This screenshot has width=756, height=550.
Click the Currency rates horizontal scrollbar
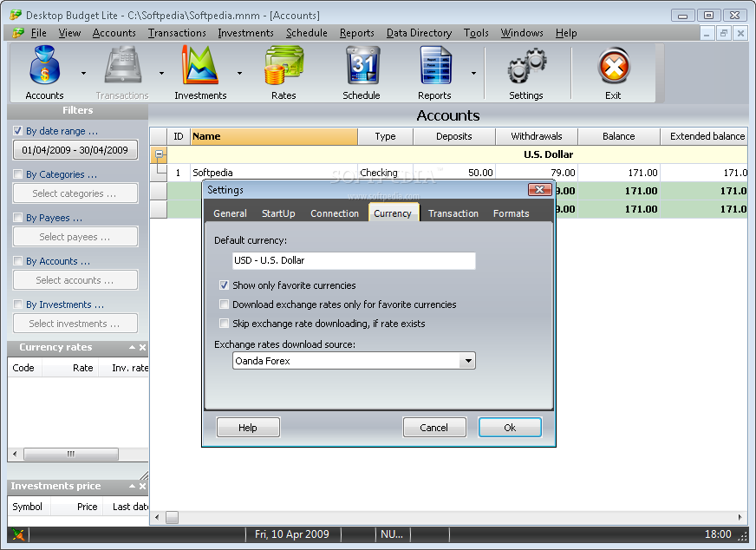pos(71,455)
